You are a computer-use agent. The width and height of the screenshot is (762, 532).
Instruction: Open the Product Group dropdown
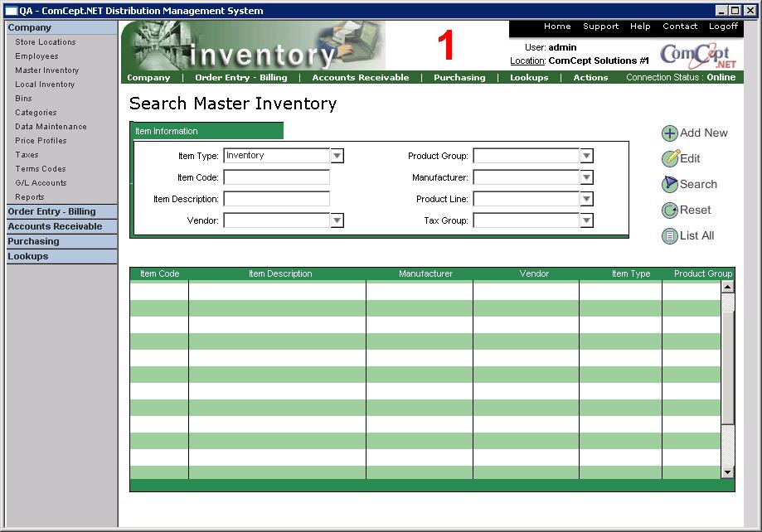tap(586, 156)
